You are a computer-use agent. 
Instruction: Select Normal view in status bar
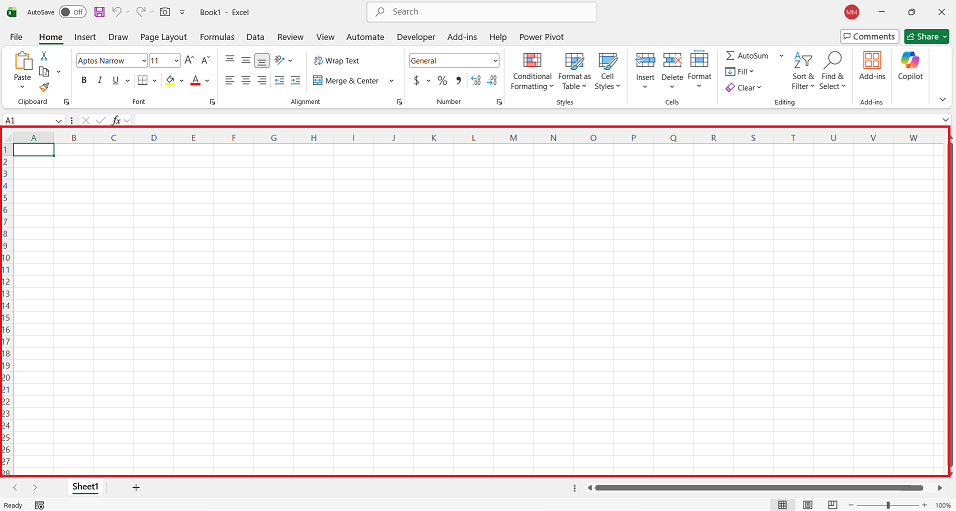[x=782, y=505]
